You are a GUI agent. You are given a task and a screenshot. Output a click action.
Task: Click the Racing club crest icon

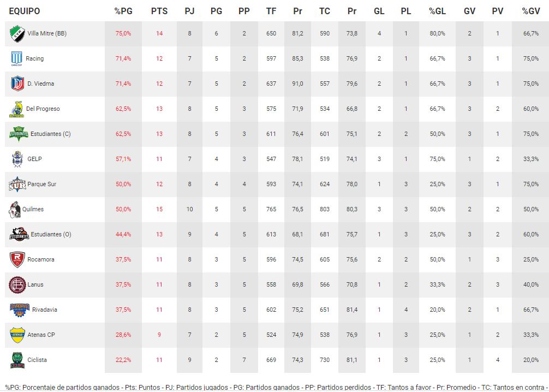[17, 58]
